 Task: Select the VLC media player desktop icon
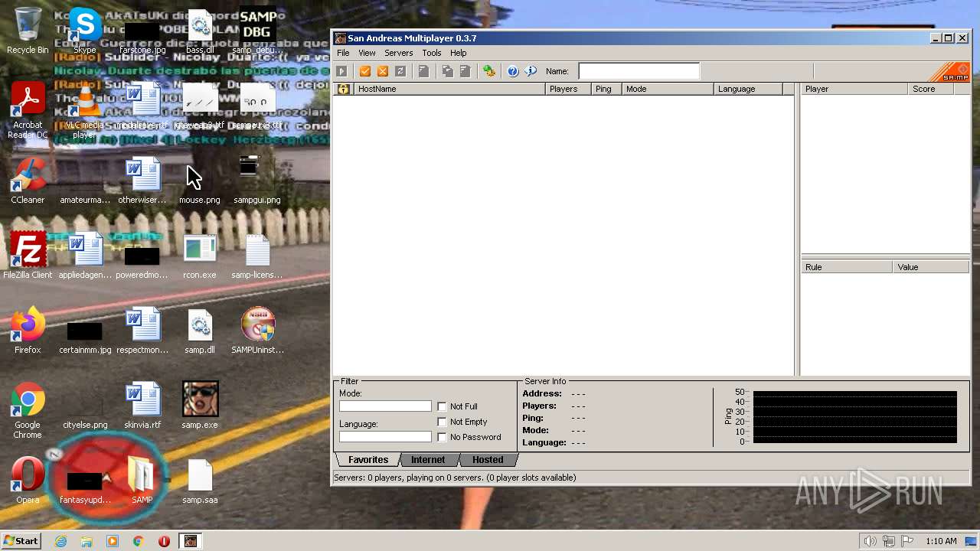pyautogui.click(x=85, y=110)
